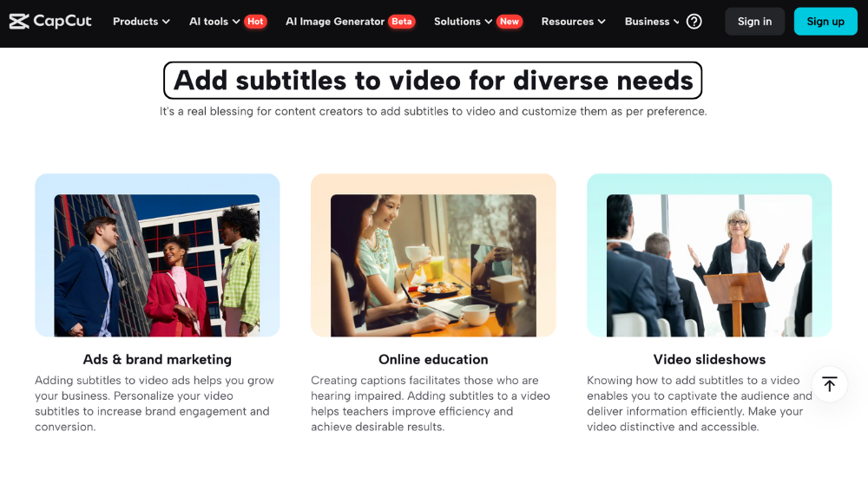This screenshot has width=868, height=477.
Task: Click the 'Online education' heading
Action: (x=433, y=360)
